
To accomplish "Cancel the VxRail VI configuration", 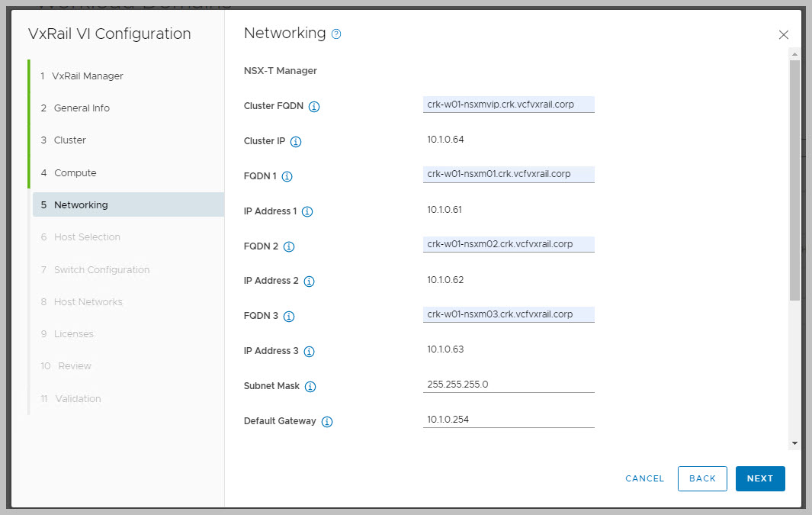I will [644, 478].
